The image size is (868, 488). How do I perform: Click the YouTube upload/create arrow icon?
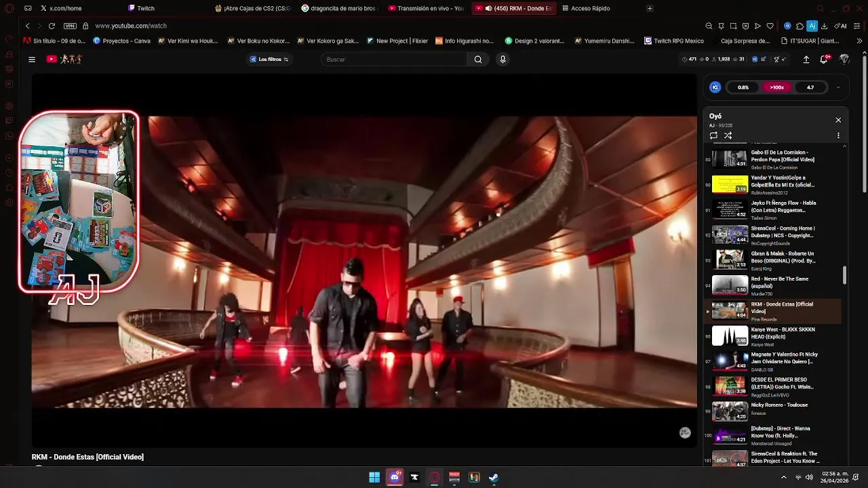(x=806, y=60)
